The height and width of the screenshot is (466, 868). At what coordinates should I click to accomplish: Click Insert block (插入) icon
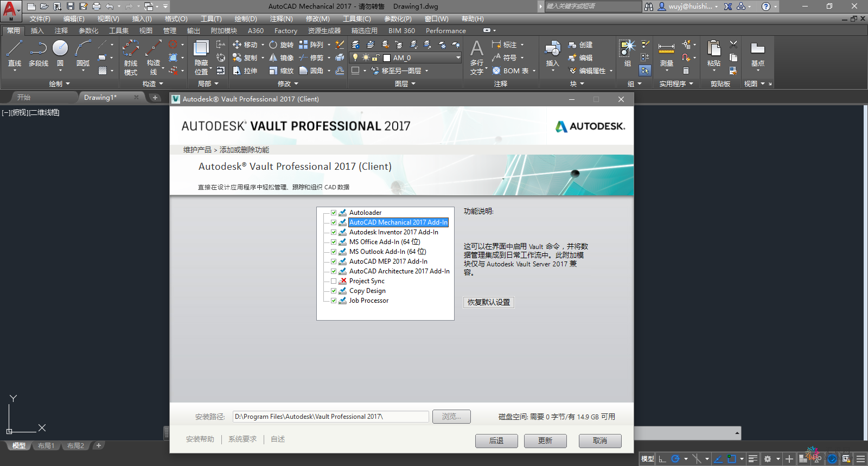coord(552,54)
